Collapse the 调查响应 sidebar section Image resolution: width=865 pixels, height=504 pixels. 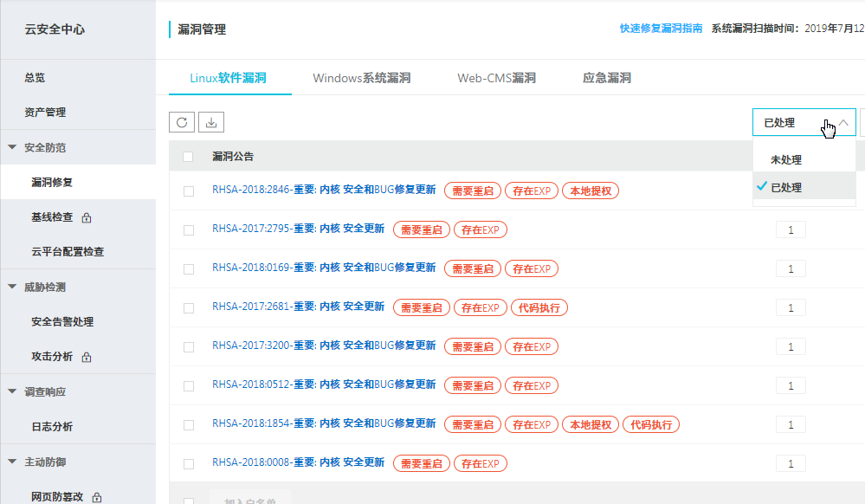[12, 391]
